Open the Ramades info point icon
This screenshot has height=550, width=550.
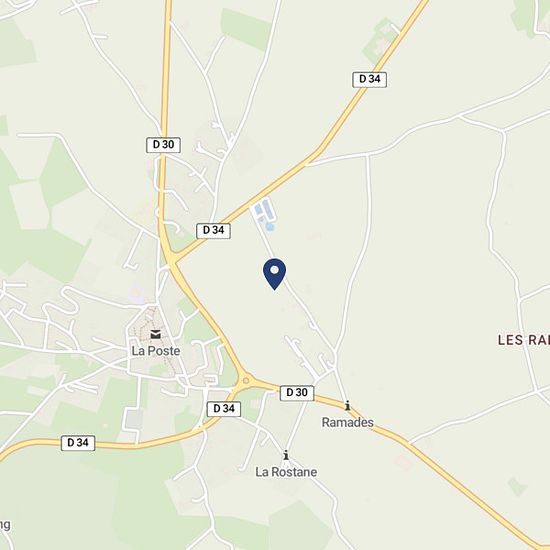[x=348, y=405]
